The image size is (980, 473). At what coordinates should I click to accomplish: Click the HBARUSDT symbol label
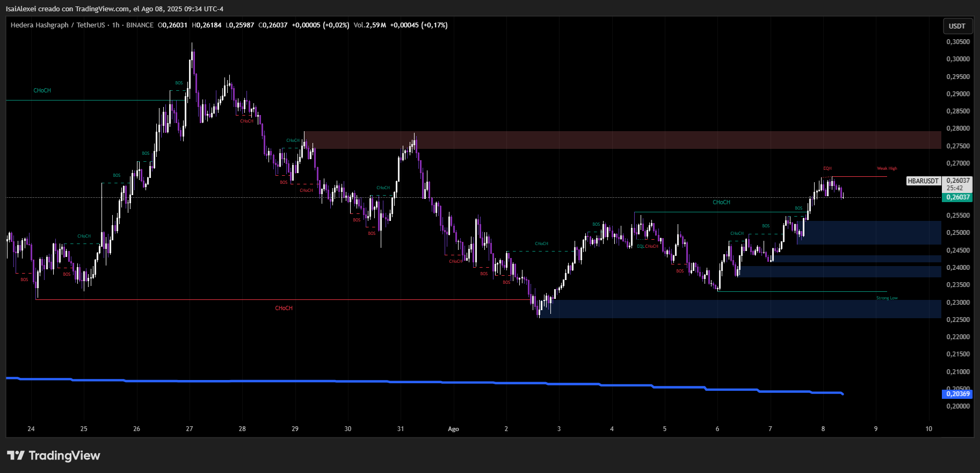click(923, 181)
